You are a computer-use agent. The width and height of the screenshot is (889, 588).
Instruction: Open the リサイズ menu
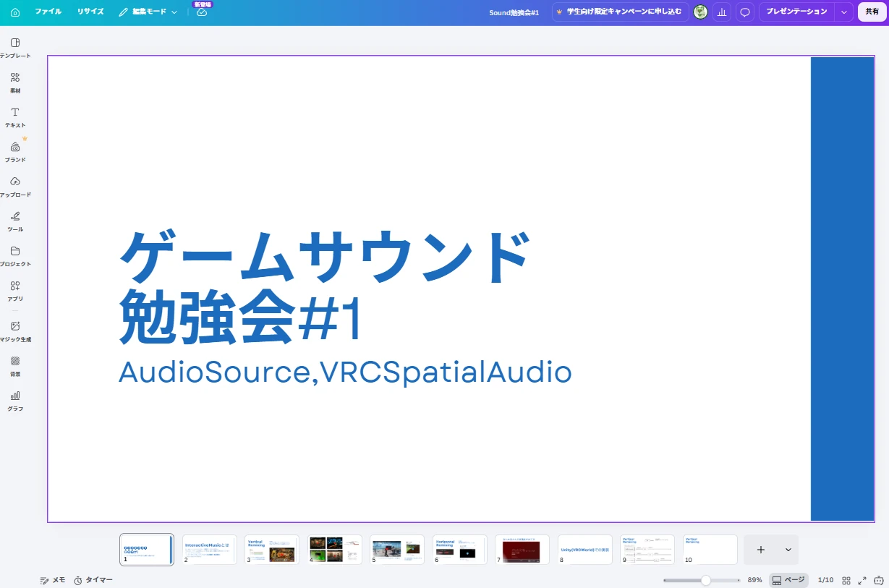[x=90, y=12]
